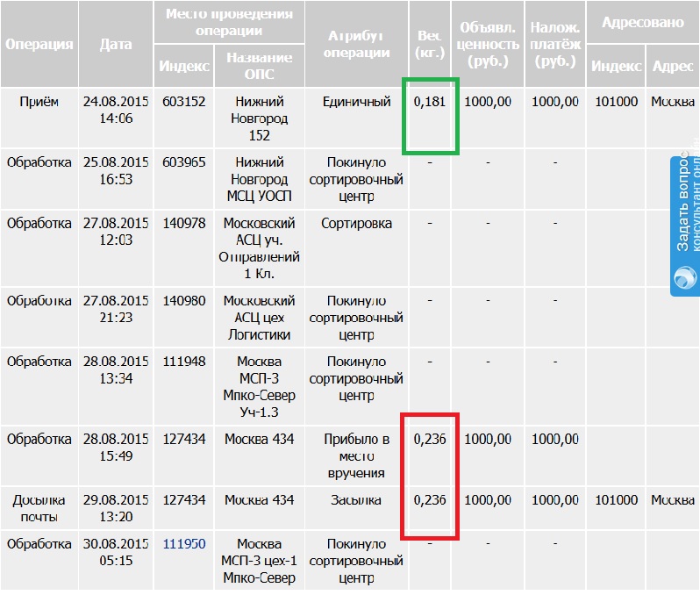The image size is (700, 595).
Task: Click the 'Название ОПС' subheader
Action: point(260,66)
